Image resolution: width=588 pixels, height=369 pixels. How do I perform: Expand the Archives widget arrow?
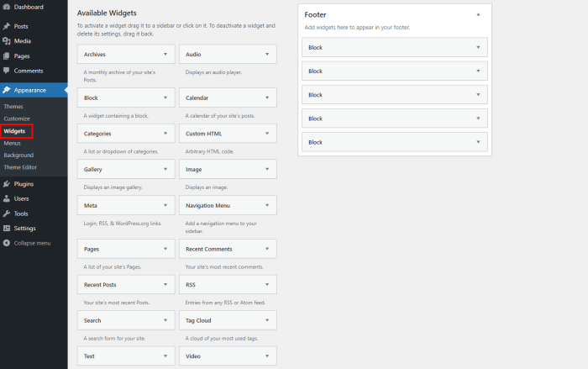tap(165, 54)
